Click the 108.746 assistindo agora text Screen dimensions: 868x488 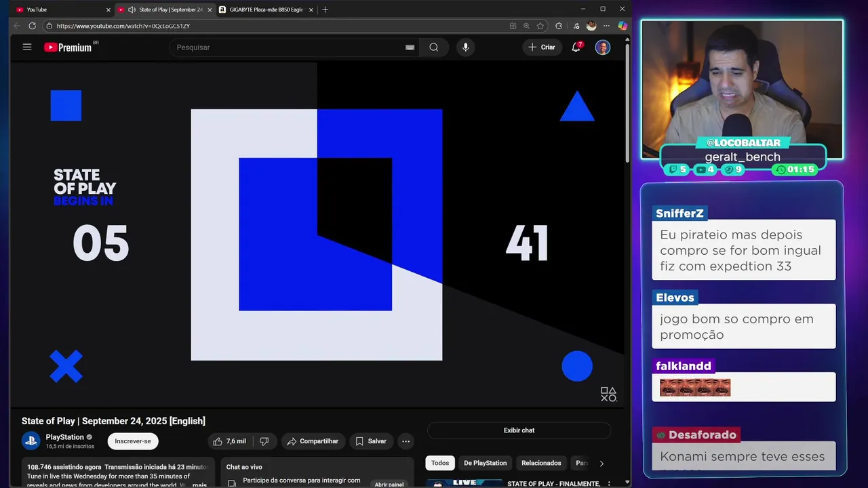click(x=64, y=467)
